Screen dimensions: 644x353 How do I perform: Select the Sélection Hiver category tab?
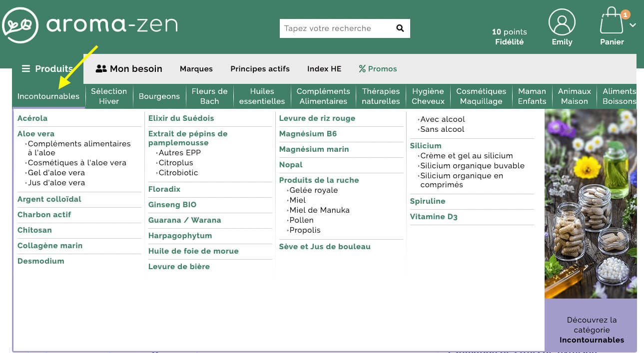coord(109,96)
